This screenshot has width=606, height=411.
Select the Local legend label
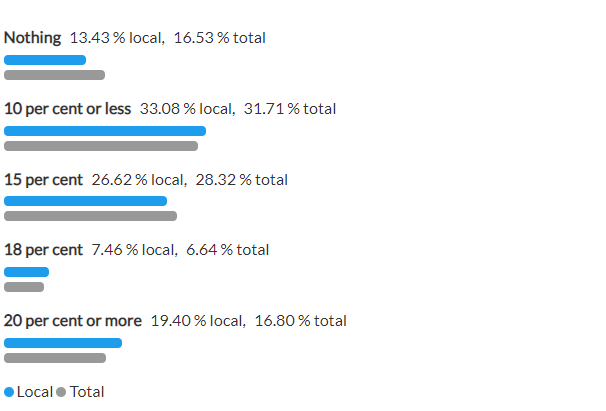tap(35, 392)
